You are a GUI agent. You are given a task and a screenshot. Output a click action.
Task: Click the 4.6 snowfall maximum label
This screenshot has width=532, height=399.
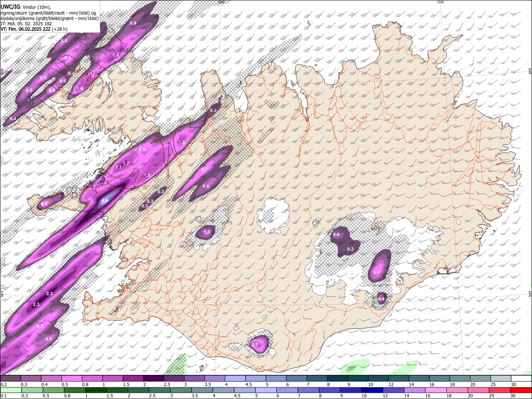click(x=105, y=200)
